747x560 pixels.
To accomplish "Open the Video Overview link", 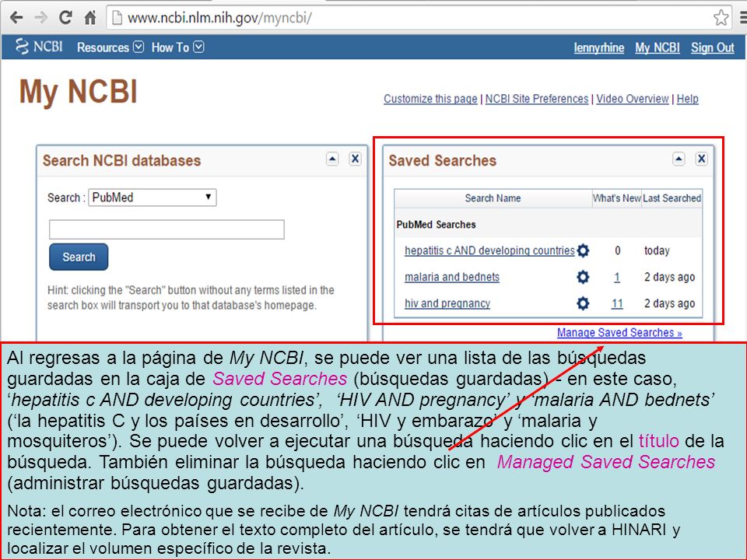I will pos(633,99).
